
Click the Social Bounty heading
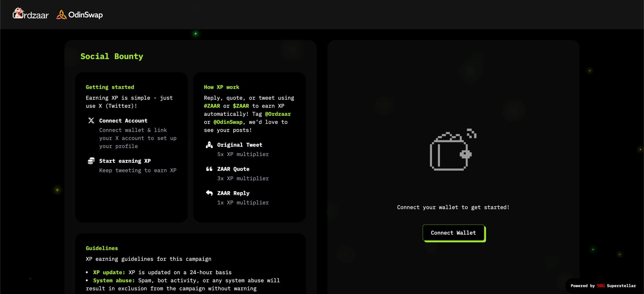(112, 56)
